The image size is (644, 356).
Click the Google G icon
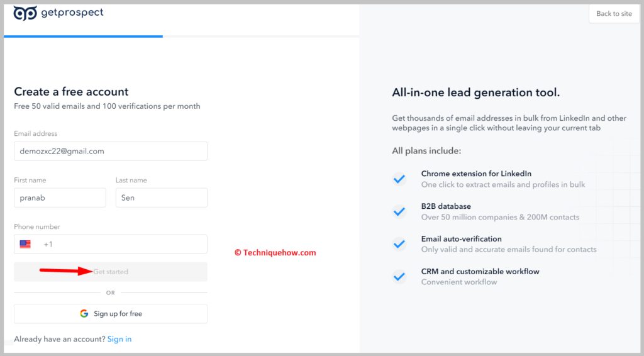(84, 314)
